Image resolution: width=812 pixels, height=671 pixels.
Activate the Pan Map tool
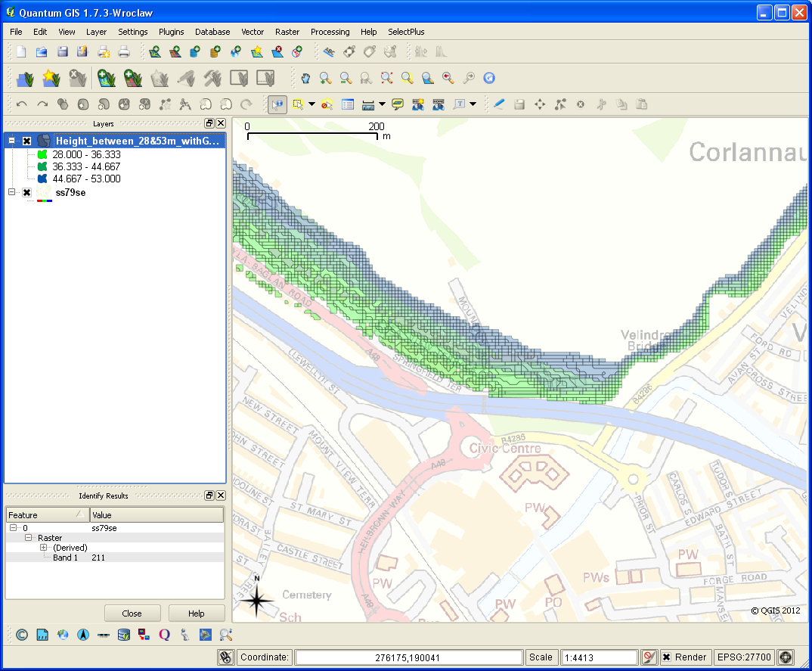(x=305, y=78)
